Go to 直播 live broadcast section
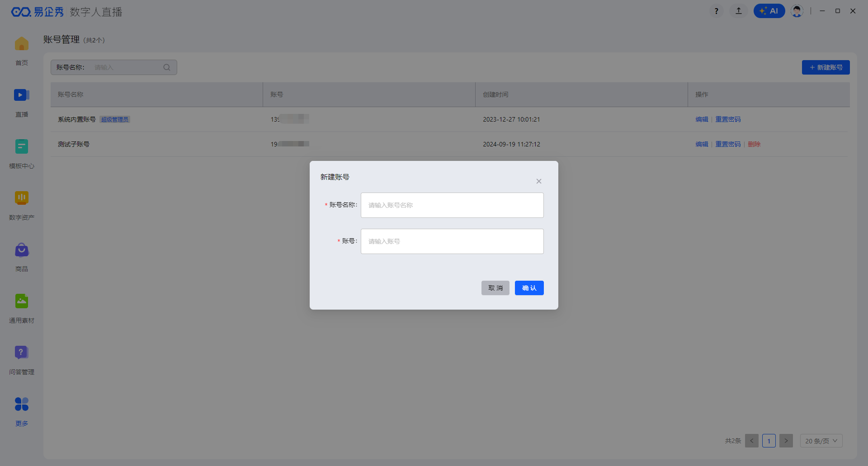 pos(21,95)
